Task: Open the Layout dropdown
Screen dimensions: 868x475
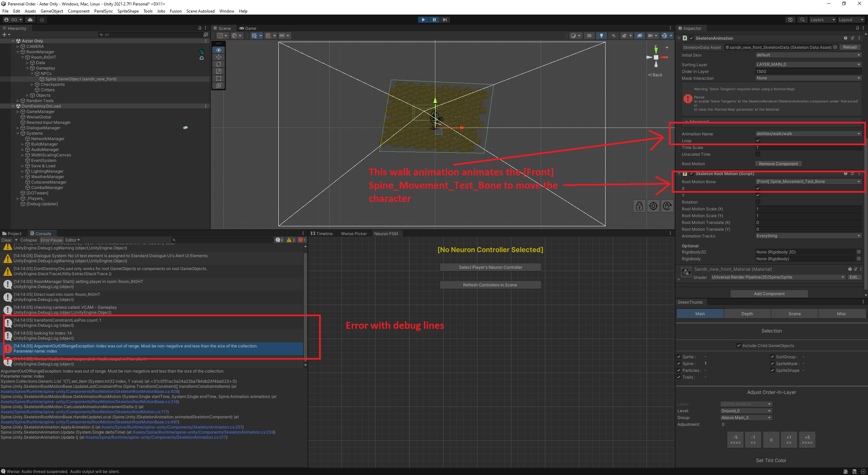Action: [x=851, y=19]
